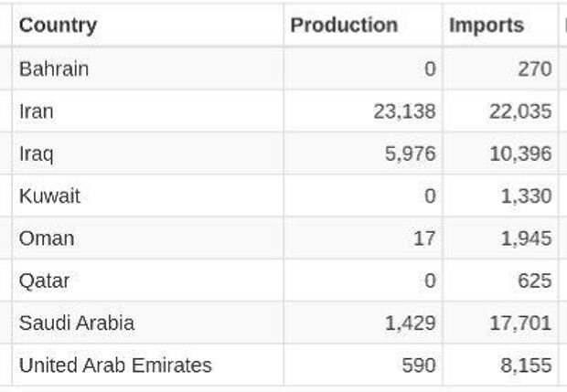
Task: Select Bahrain's imports value 270
Action: 534,69
